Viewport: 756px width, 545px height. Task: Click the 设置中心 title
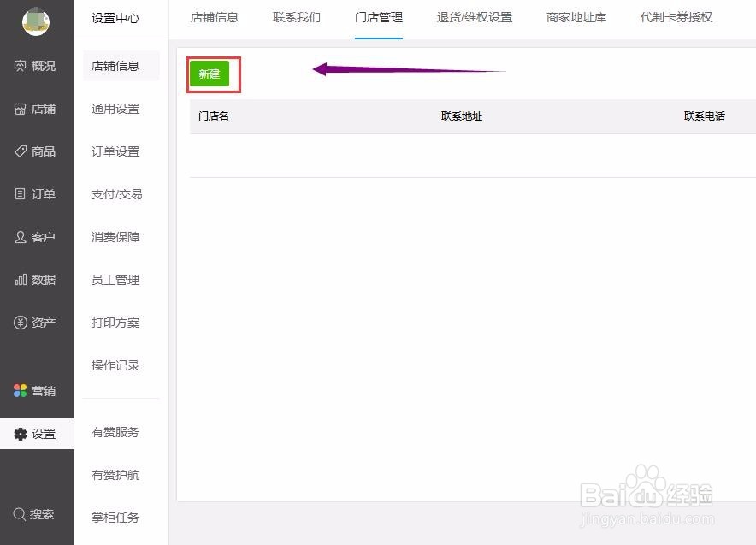tap(115, 18)
